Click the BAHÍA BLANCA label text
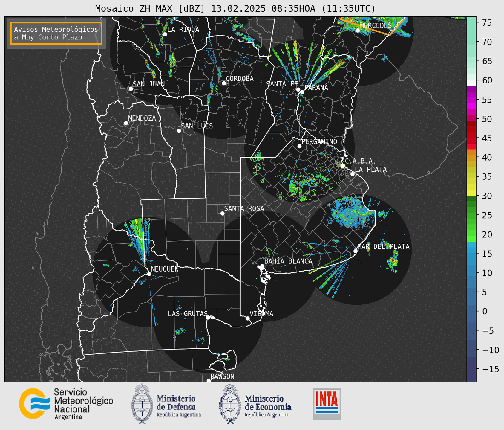Viewport: 504px width, 430px height. [x=288, y=261]
